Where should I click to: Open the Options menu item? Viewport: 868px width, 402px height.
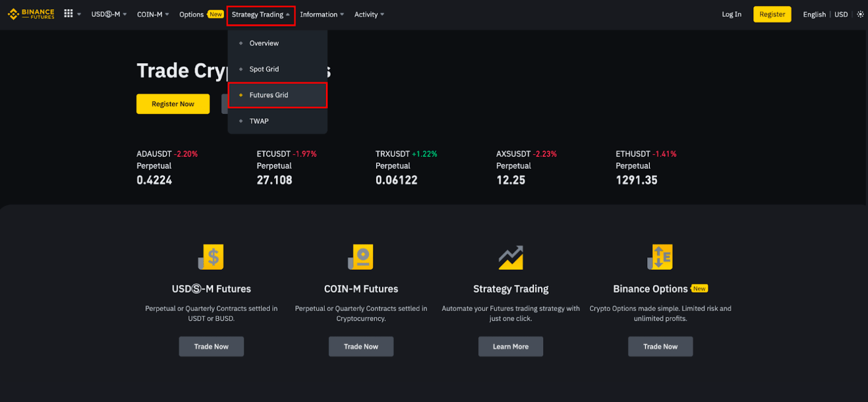(191, 14)
